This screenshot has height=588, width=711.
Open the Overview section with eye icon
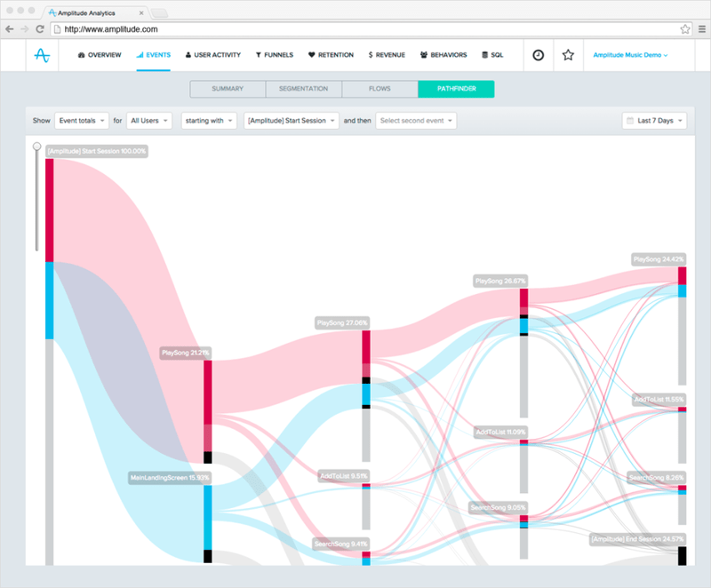point(98,54)
